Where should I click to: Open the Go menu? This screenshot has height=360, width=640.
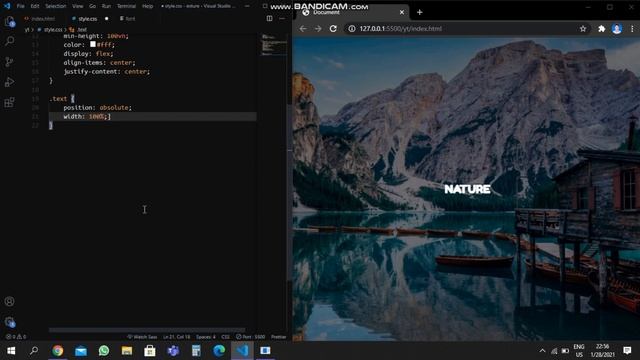click(x=92, y=6)
